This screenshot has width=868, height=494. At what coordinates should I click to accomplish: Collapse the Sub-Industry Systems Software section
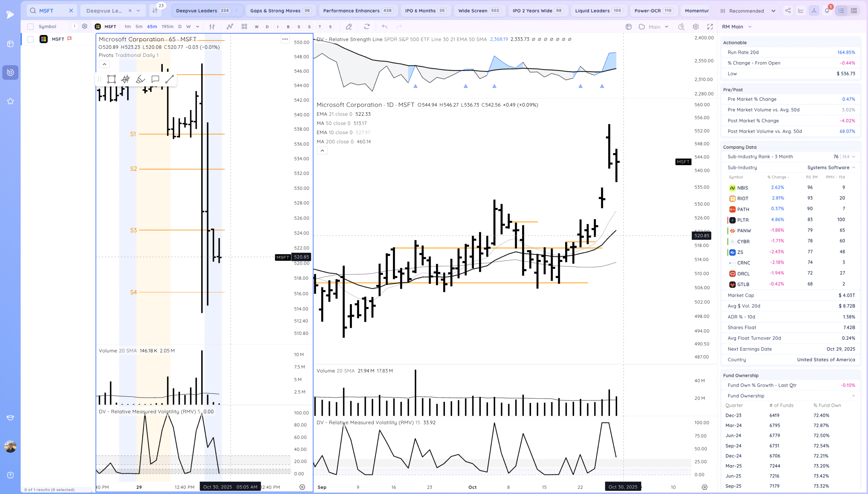[x=853, y=167]
